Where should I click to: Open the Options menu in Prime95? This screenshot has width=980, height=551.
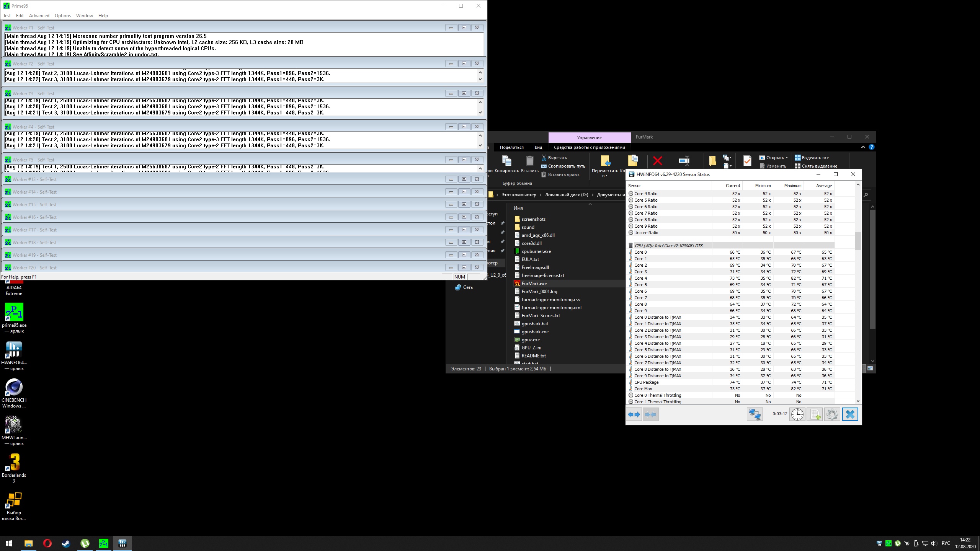[62, 16]
